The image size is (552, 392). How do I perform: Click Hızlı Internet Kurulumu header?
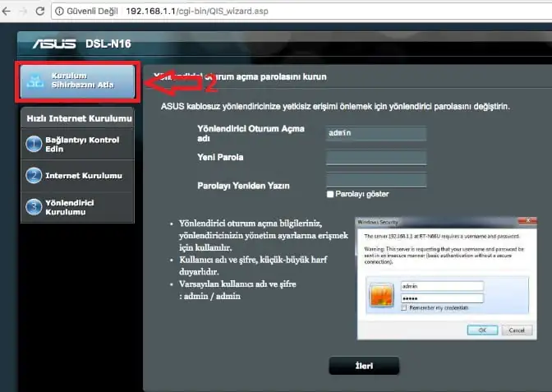point(79,118)
